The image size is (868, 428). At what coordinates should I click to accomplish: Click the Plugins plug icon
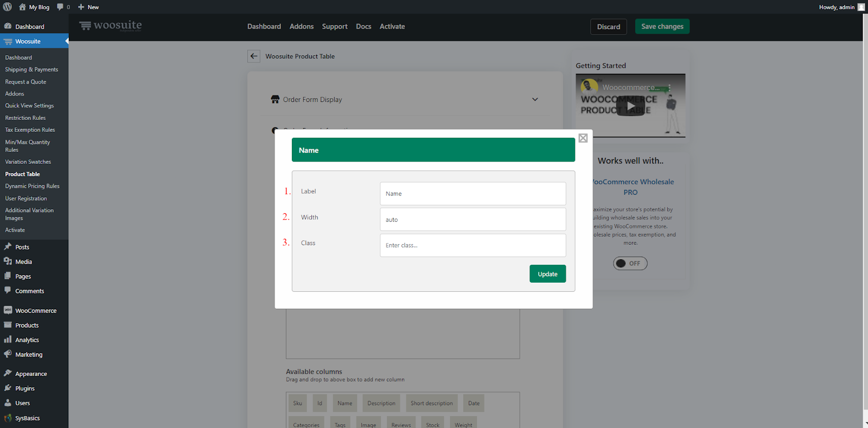8,388
